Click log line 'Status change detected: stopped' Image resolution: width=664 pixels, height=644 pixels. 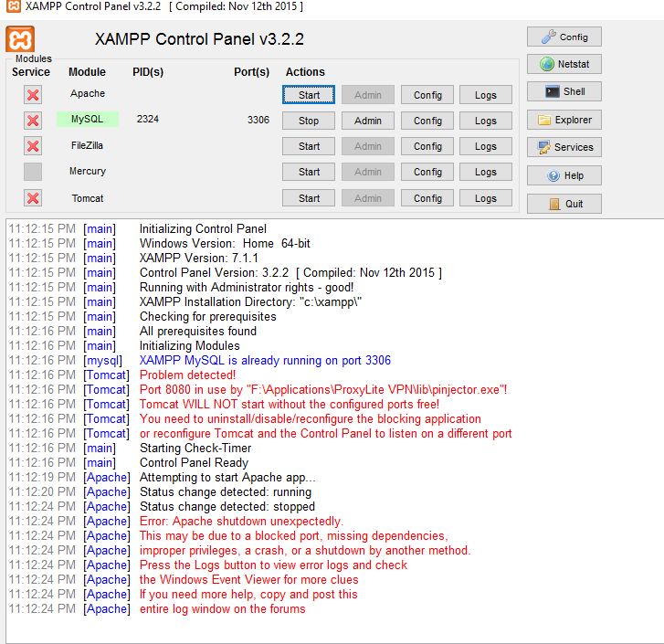click(x=227, y=507)
